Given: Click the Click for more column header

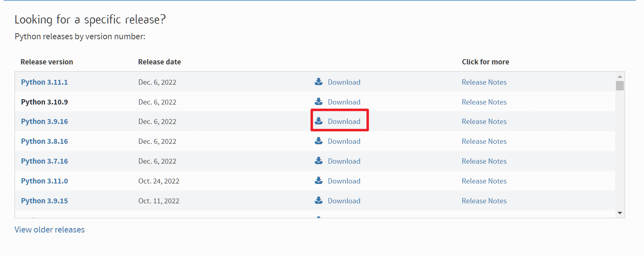Looking at the screenshot, I should pos(486,62).
